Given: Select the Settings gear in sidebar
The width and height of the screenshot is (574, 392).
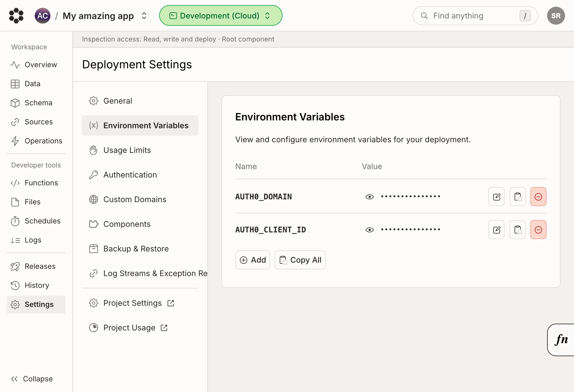Looking at the screenshot, I should [x=15, y=304].
